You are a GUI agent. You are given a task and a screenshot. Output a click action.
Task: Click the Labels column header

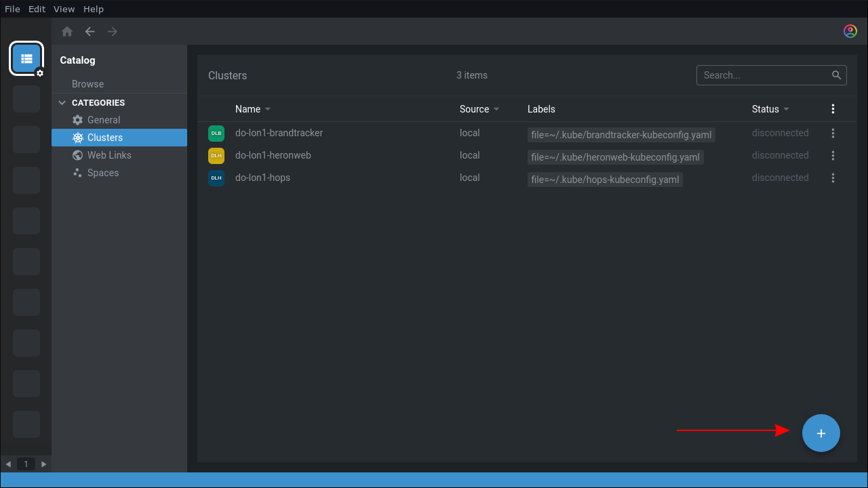(541, 109)
